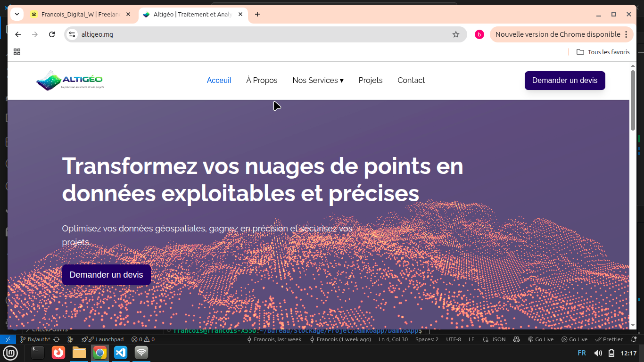Open the Linux Mint start menu
644x362 pixels.
click(x=10, y=353)
